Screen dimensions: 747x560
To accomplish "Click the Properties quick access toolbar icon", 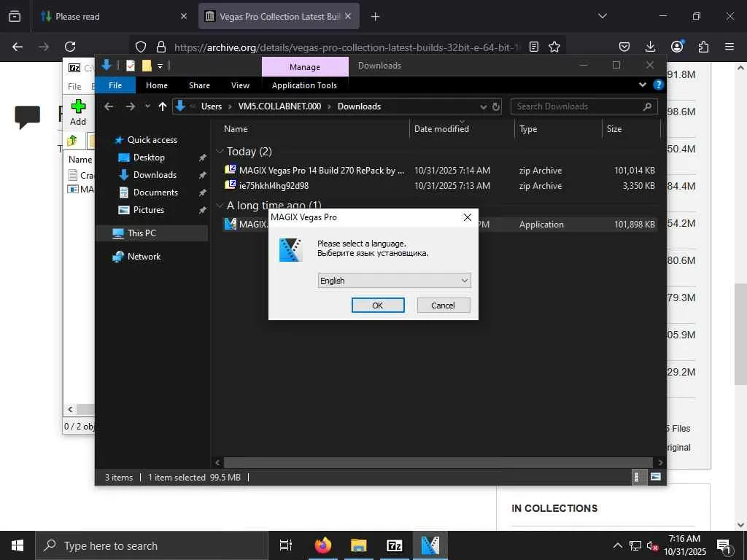I will [130, 66].
